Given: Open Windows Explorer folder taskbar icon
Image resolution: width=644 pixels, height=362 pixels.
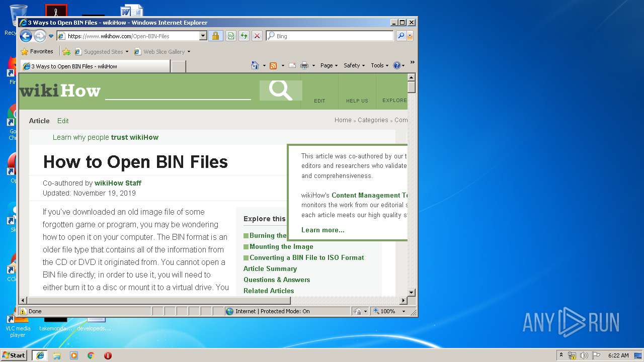Looking at the screenshot, I should coord(57,355).
